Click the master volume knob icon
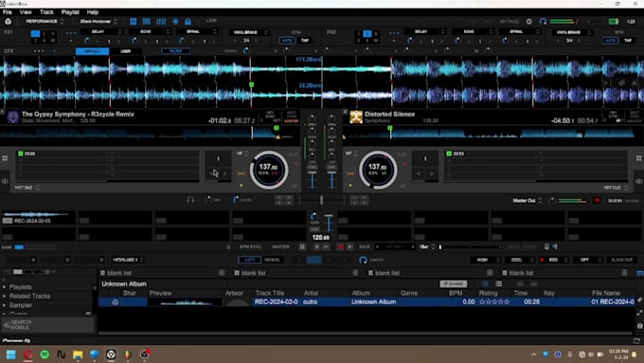 [543, 22]
